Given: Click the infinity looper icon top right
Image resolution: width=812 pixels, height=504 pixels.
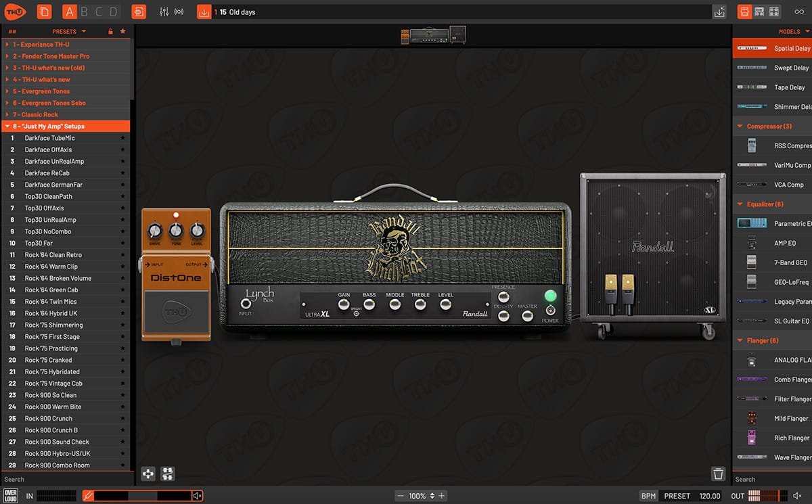Looking at the screenshot, I should point(800,12).
